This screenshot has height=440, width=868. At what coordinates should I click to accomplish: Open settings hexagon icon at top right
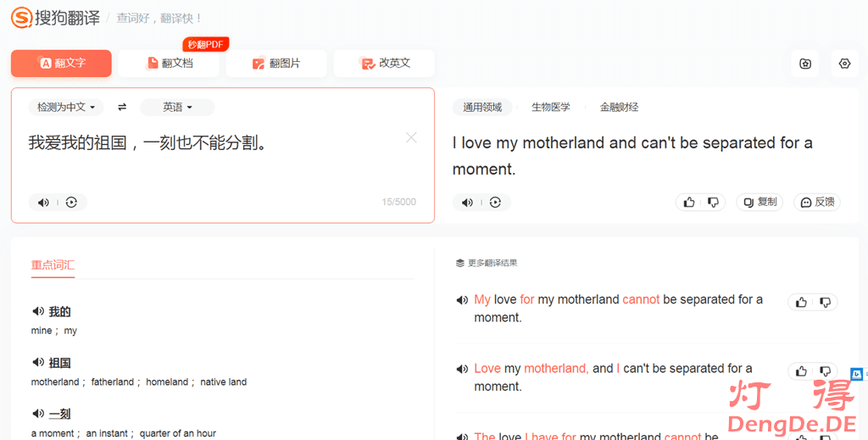tap(844, 64)
